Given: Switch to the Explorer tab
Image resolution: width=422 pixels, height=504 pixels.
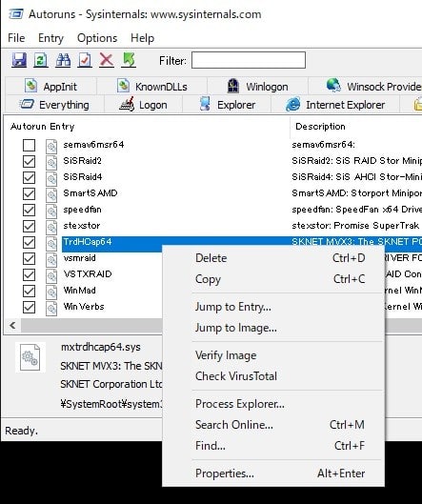Looking at the screenshot, I should pos(227,105).
